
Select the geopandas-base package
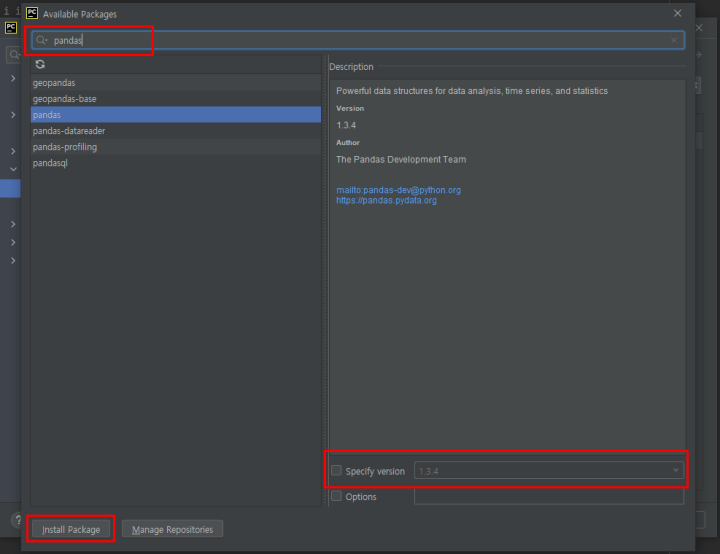[176, 99]
